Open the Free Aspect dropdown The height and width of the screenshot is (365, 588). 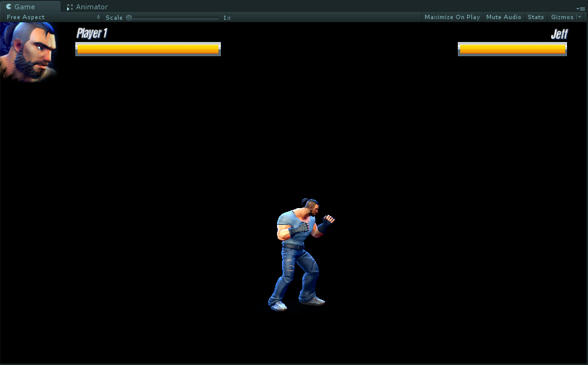coord(52,17)
